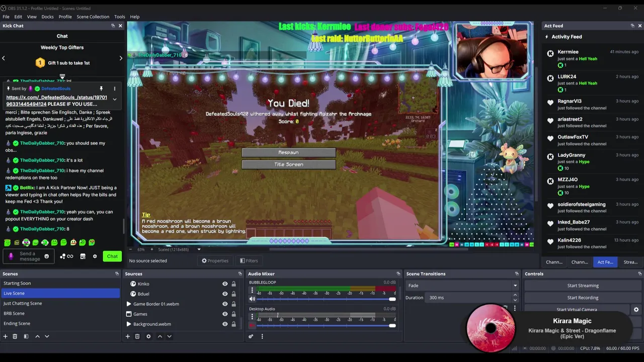Go to next Weekly Top Gifters slide
Viewport: 644px width, 362px height.
coord(121,58)
